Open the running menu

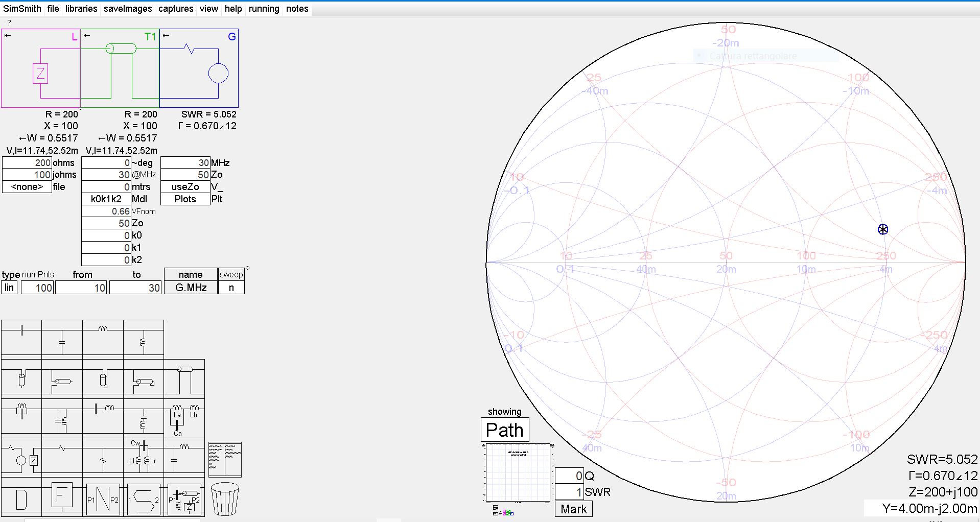coord(264,9)
